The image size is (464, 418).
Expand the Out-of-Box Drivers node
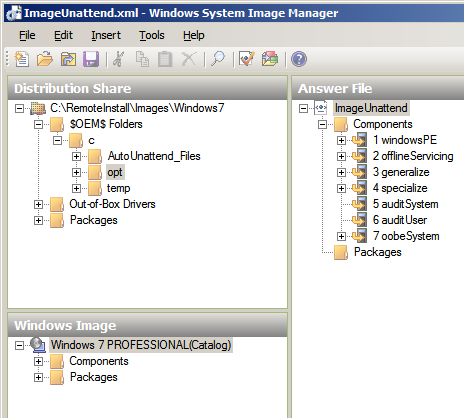(x=38, y=204)
